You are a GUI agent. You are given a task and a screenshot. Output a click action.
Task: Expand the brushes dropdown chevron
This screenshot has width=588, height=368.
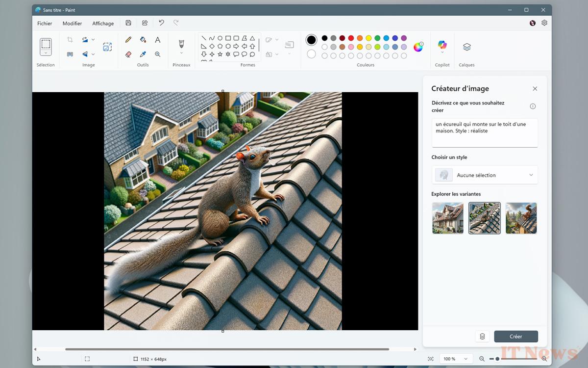181,53
